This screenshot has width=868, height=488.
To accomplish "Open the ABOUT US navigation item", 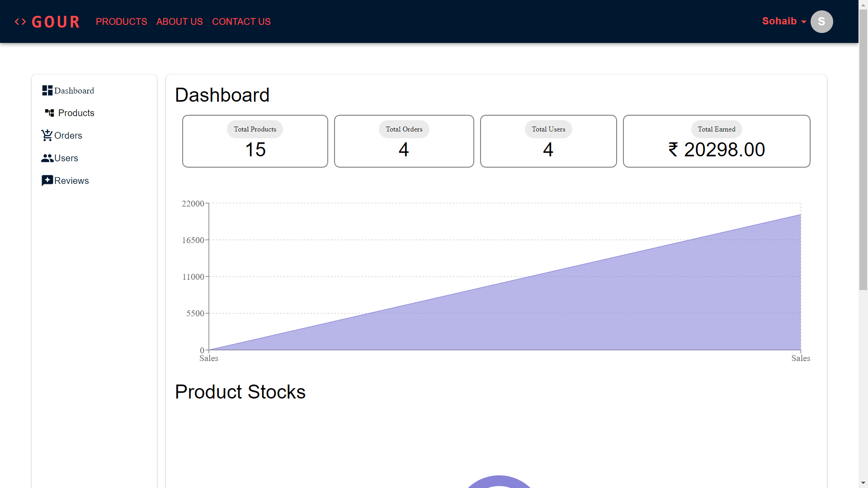I will pyautogui.click(x=179, y=22).
